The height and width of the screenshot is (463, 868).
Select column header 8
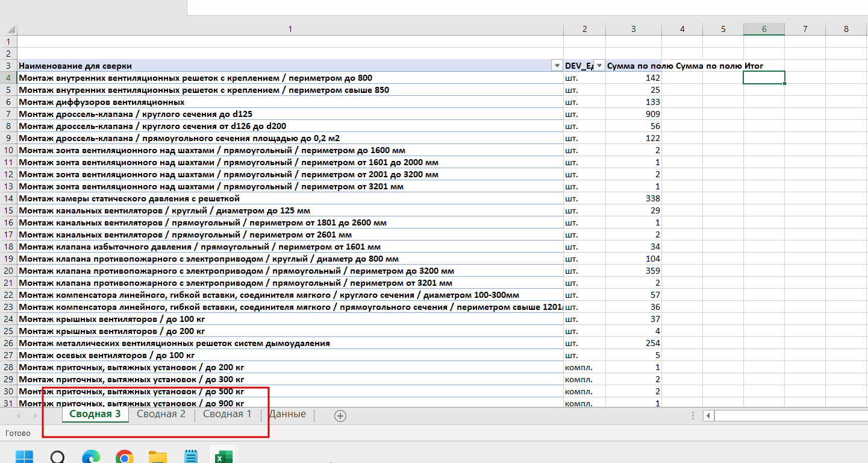846,29
